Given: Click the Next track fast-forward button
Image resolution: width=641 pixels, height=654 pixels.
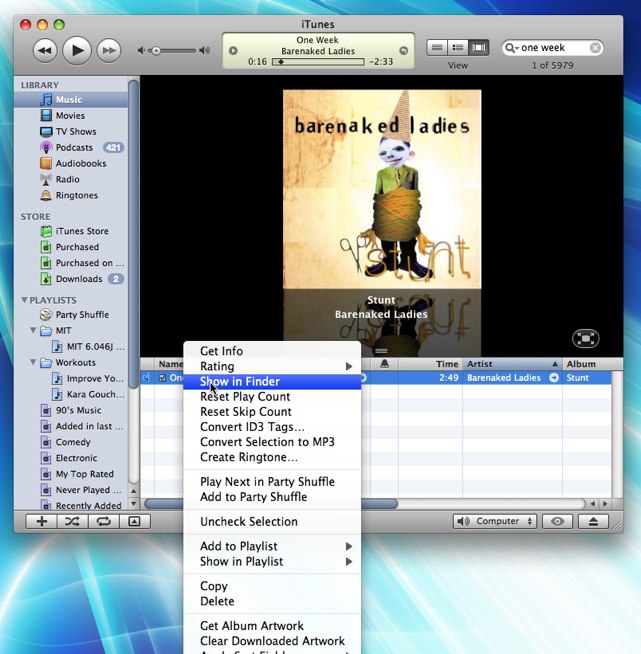Looking at the screenshot, I should (x=109, y=50).
